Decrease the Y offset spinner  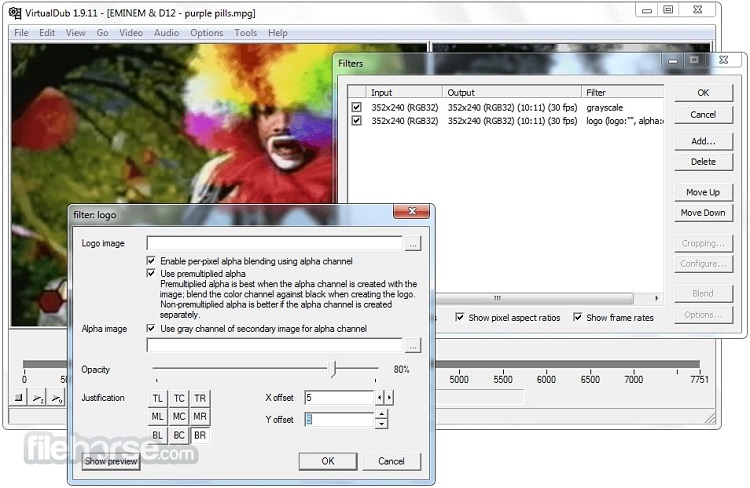click(x=381, y=424)
